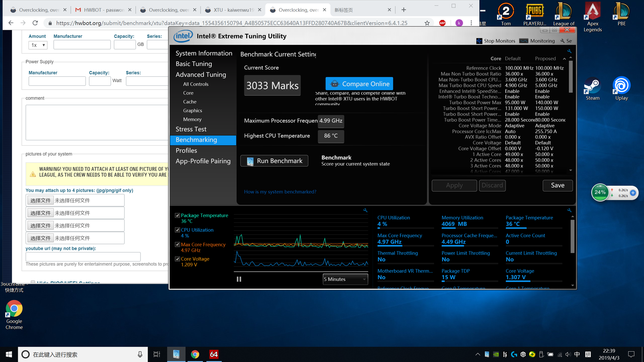644x362 pixels.
Task: Switch to HWBOT password Chrome tab
Action: (103, 10)
